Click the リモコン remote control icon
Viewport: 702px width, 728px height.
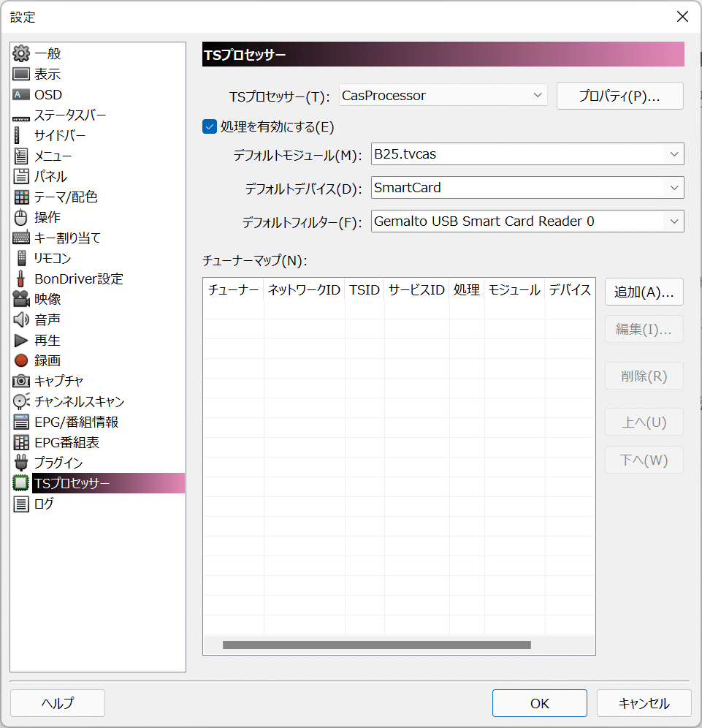pyautogui.click(x=21, y=258)
